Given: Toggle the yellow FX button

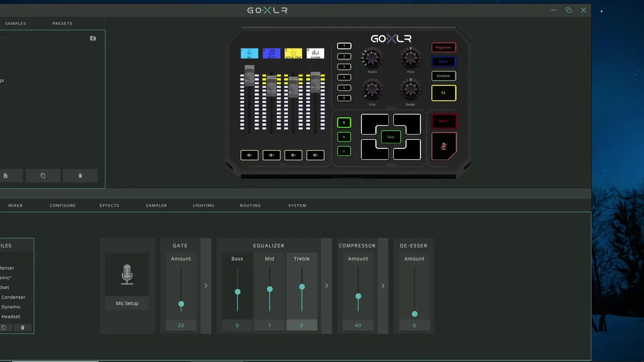Looking at the screenshot, I should pyautogui.click(x=443, y=93).
